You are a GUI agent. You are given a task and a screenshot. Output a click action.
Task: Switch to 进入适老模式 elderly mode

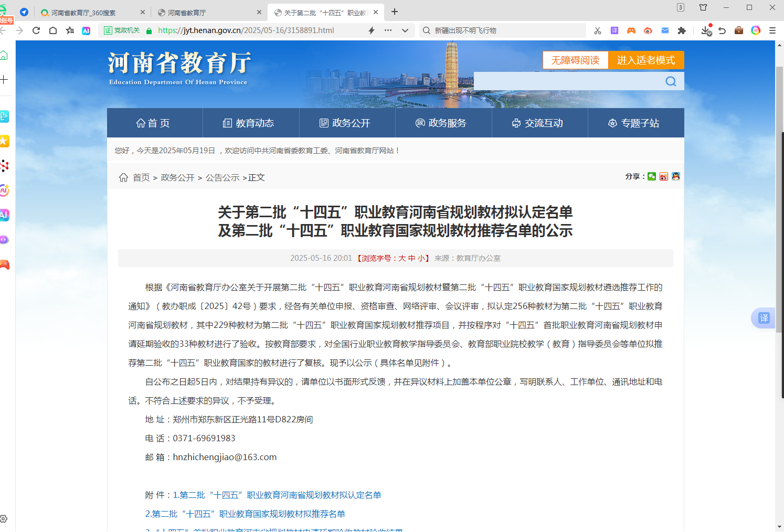pyautogui.click(x=646, y=60)
